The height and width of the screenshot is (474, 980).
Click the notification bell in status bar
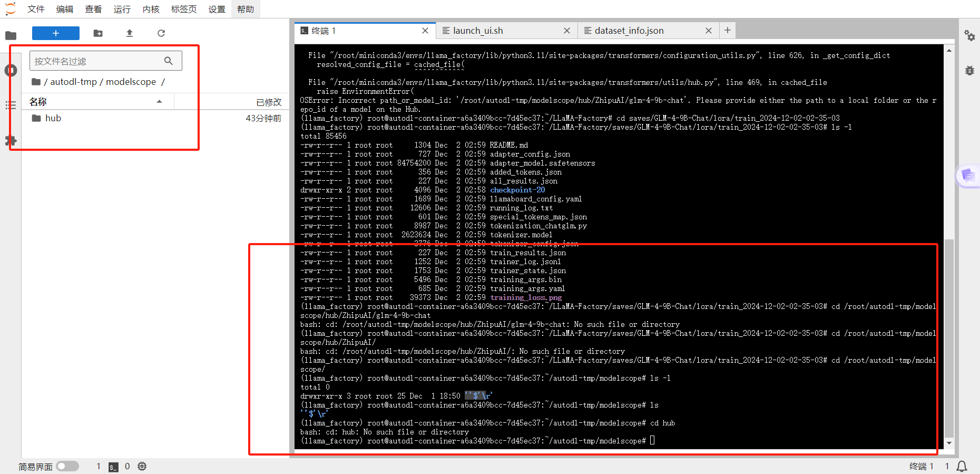[962, 466]
